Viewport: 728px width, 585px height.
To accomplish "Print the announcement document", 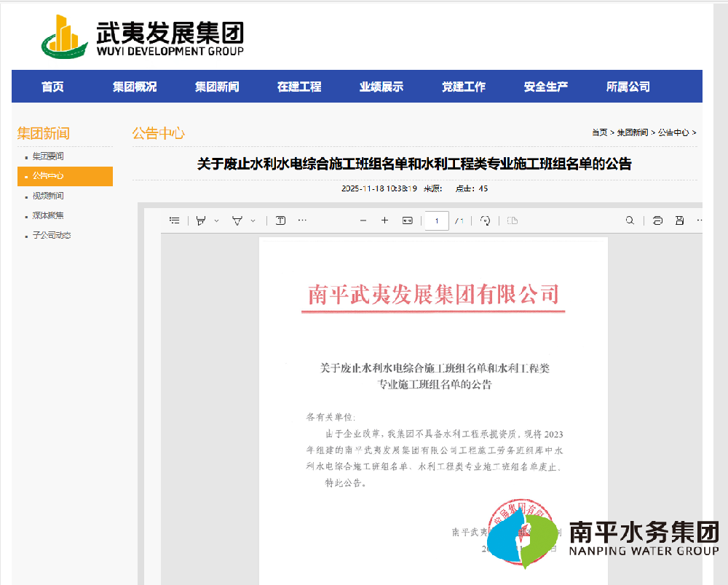I will [x=657, y=220].
